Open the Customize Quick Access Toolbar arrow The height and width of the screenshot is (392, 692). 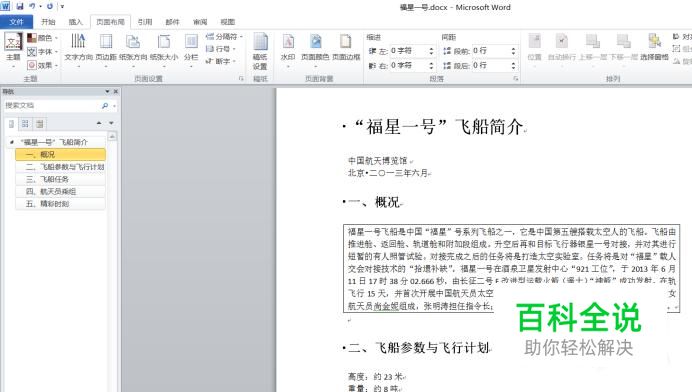(62, 7)
